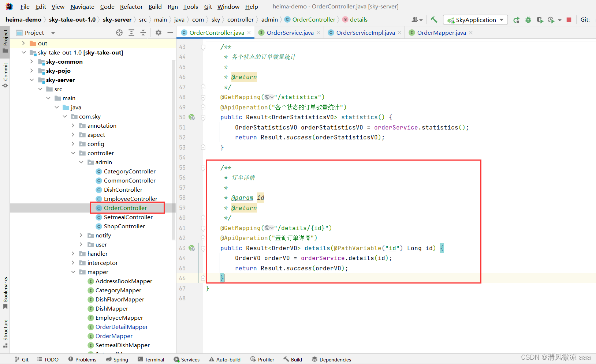Open the Git tool window at bottom

tap(22, 360)
